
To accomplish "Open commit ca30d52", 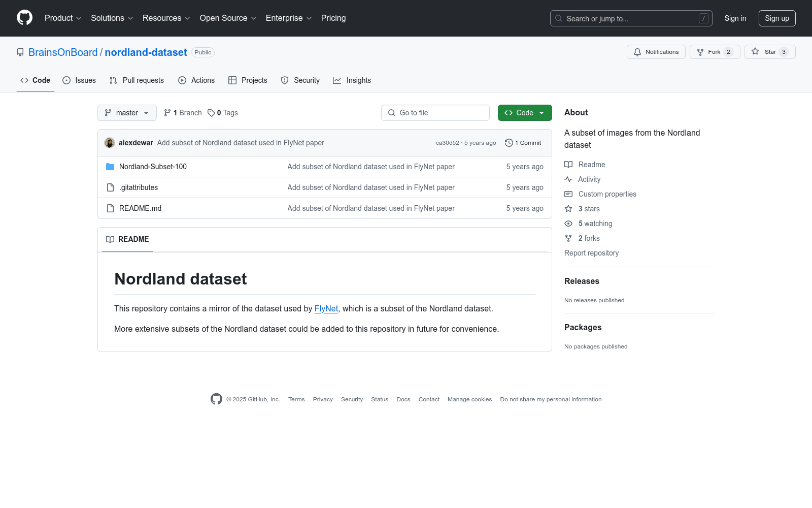I will pos(447,143).
